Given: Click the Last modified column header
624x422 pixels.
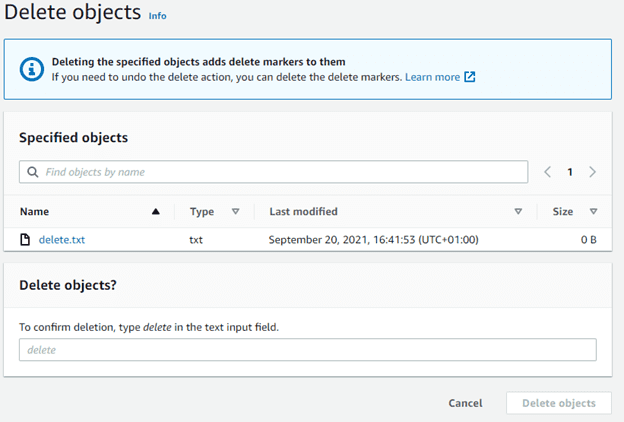Looking at the screenshot, I should tap(303, 212).
